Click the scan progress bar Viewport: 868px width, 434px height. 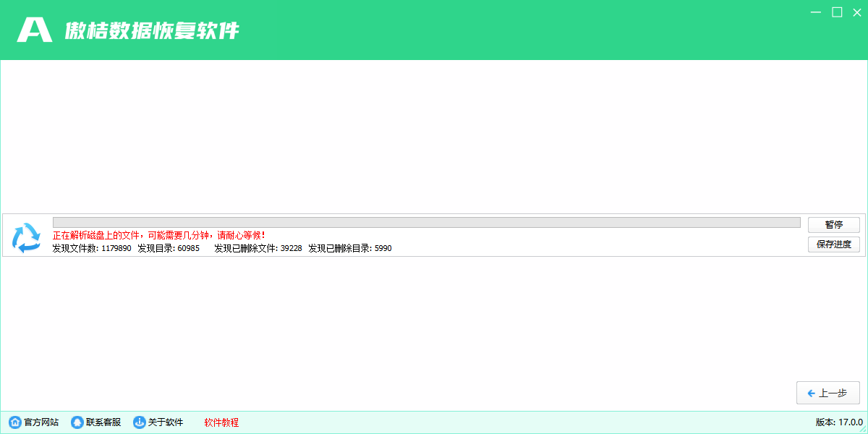[426, 222]
